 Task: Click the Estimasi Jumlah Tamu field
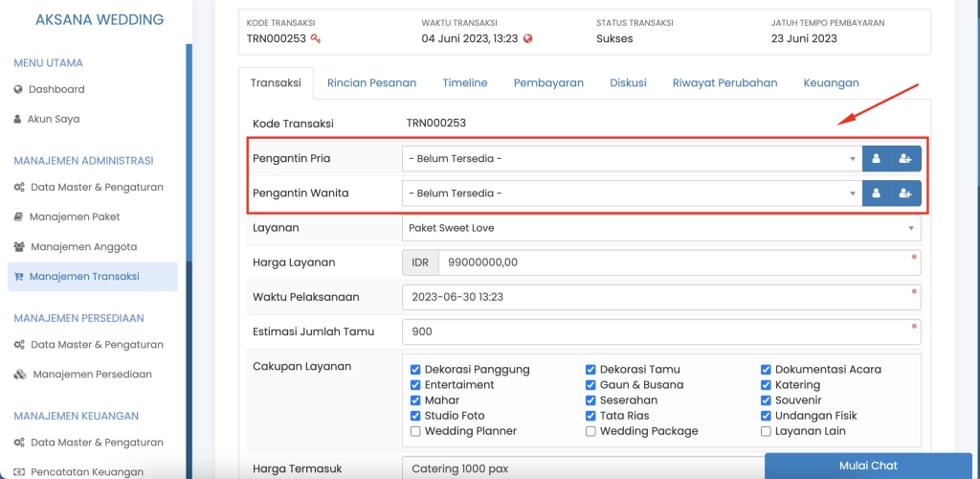pos(660,331)
